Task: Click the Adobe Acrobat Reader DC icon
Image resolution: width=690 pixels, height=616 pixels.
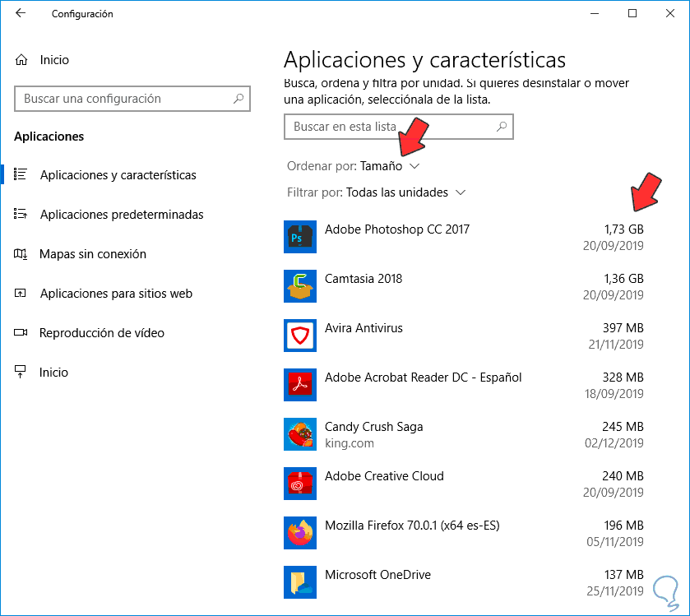Action: click(x=300, y=385)
